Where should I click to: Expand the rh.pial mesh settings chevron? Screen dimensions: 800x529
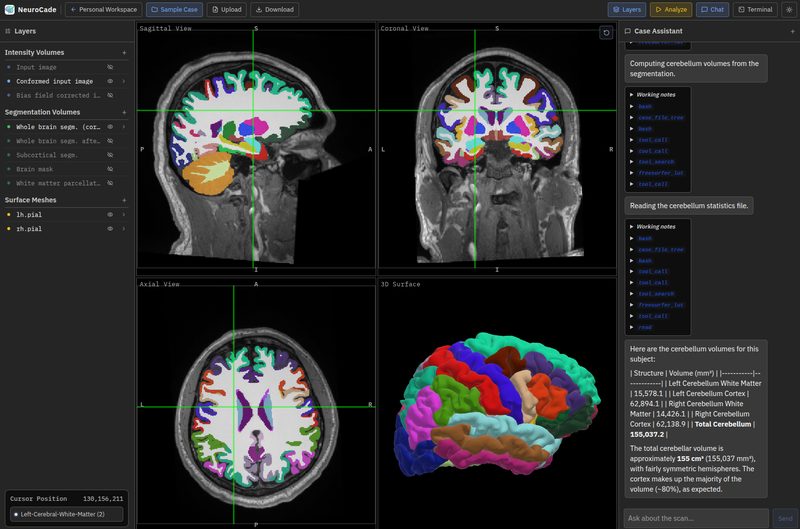(123, 229)
